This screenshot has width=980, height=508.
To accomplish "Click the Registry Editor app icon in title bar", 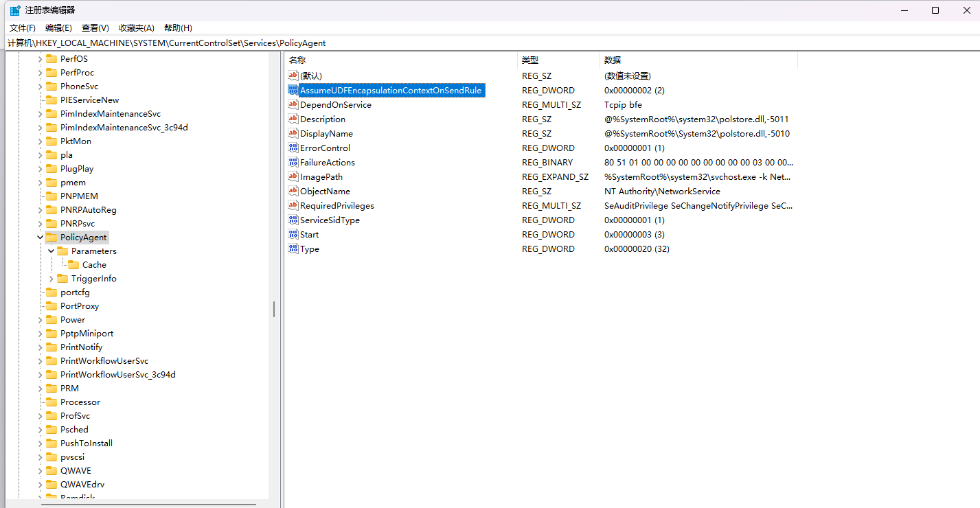I will pyautogui.click(x=14, y=10).
